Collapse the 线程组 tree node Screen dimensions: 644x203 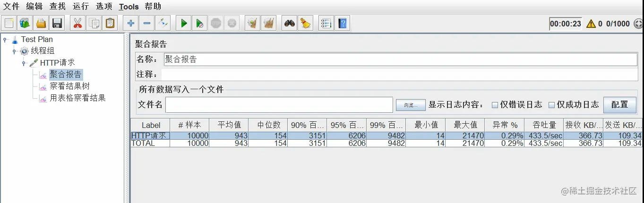pos(14,51)
